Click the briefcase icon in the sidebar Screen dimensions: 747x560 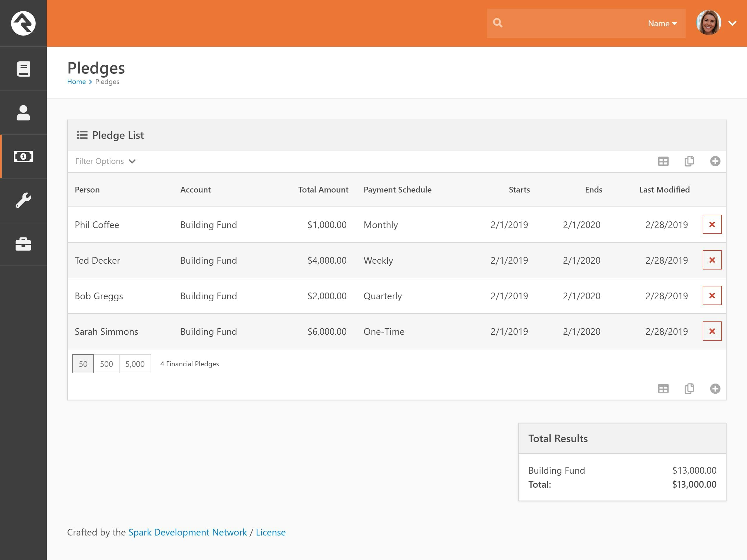click(x=23, y=244)
